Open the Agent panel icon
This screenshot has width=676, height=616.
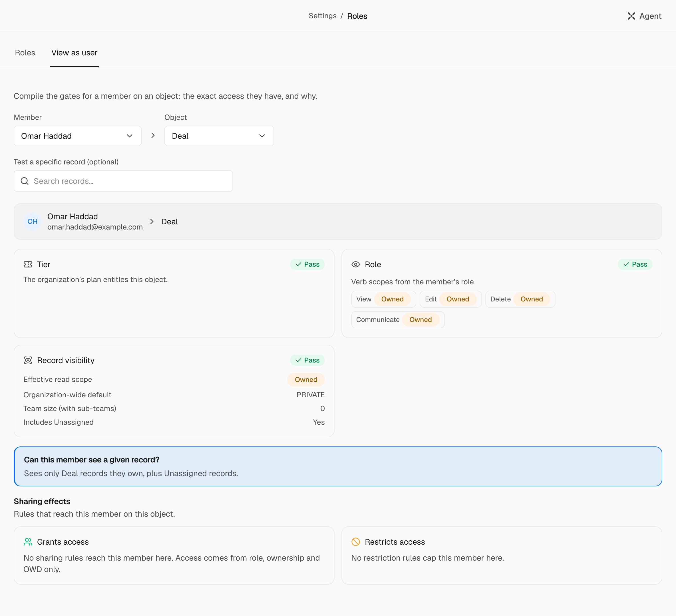tap(631, 16)
